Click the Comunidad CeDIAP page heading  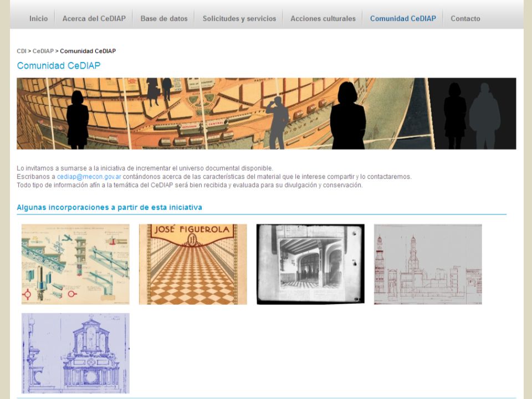click(x=59, y=65)
